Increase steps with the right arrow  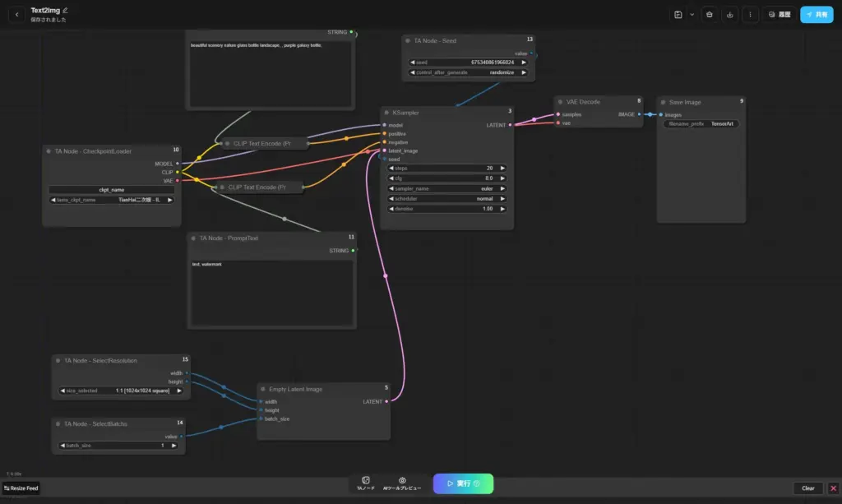click(x=502, y=168)
